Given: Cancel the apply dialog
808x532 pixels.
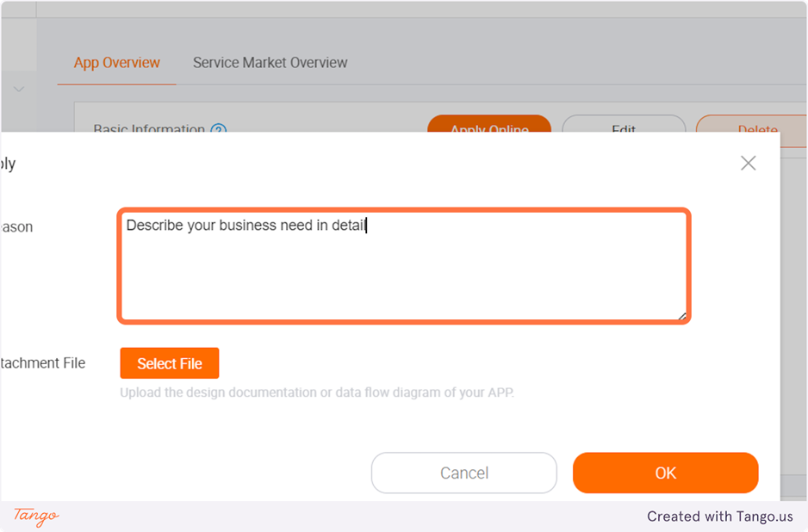Looking at the screenshot, I should pyautogui.click(x=463, y=473).
